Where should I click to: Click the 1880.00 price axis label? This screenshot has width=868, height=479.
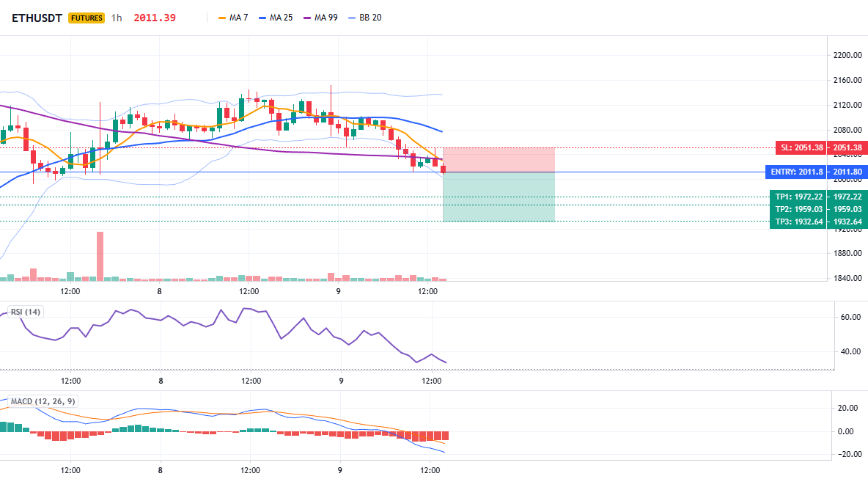coord(847,254)
